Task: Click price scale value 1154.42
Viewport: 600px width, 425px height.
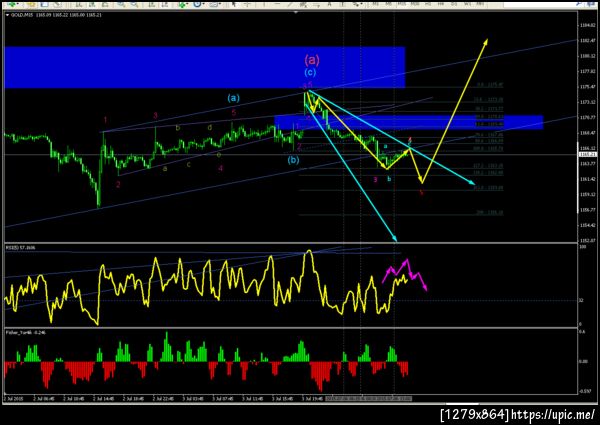Action: [x=587, y=225]
